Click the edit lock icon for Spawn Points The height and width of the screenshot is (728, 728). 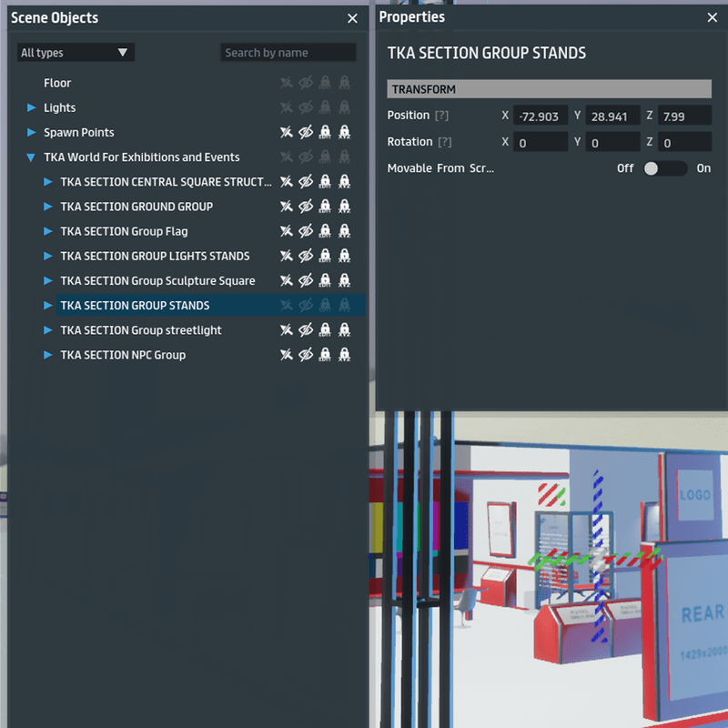[325, 133]
